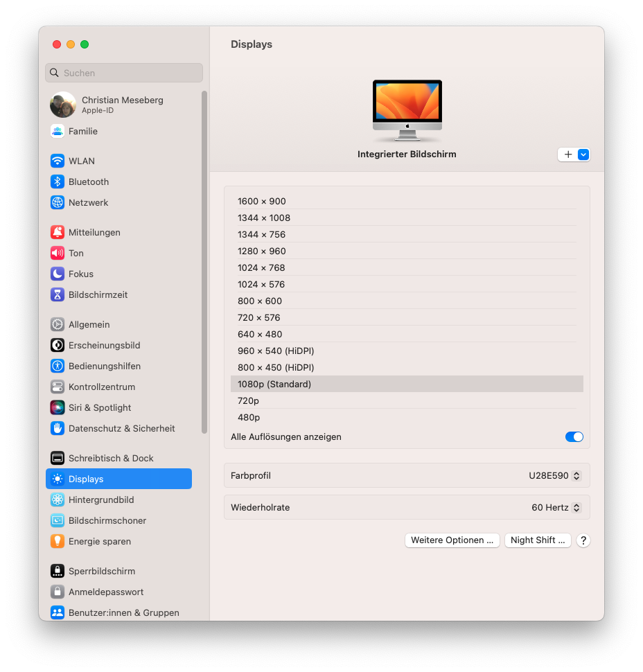The width and height of the screenshot is (643, 672).
Task: Open WLAN settings icon
Action: (x=58, y=161)
